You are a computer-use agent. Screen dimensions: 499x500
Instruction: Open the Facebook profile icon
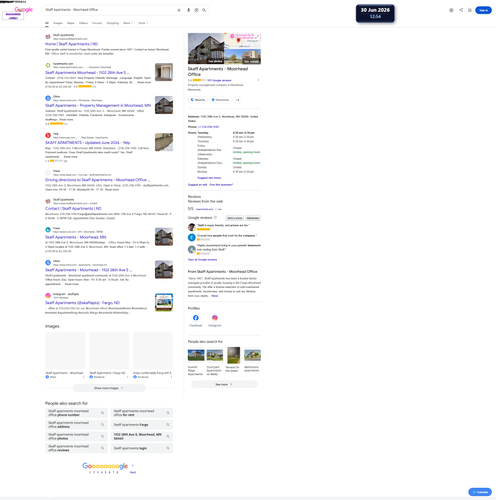196,318
